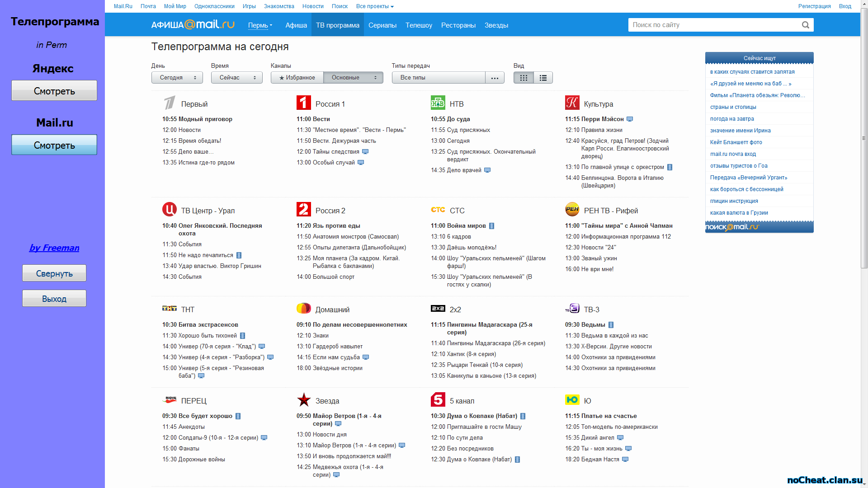This screenshot has width=868, height=488.
Task: Open the Все типы program types selector
Action: click(x=439, y=78)
